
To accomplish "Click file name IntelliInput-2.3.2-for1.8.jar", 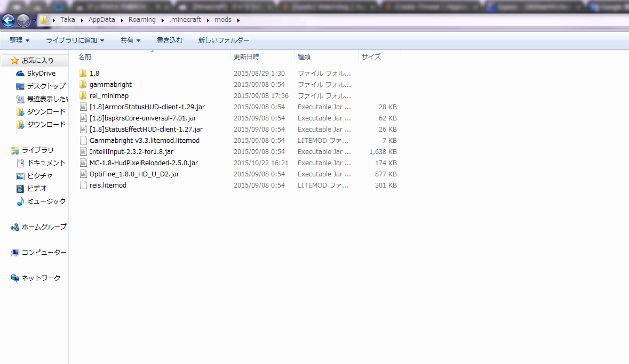I will [132, 152].
